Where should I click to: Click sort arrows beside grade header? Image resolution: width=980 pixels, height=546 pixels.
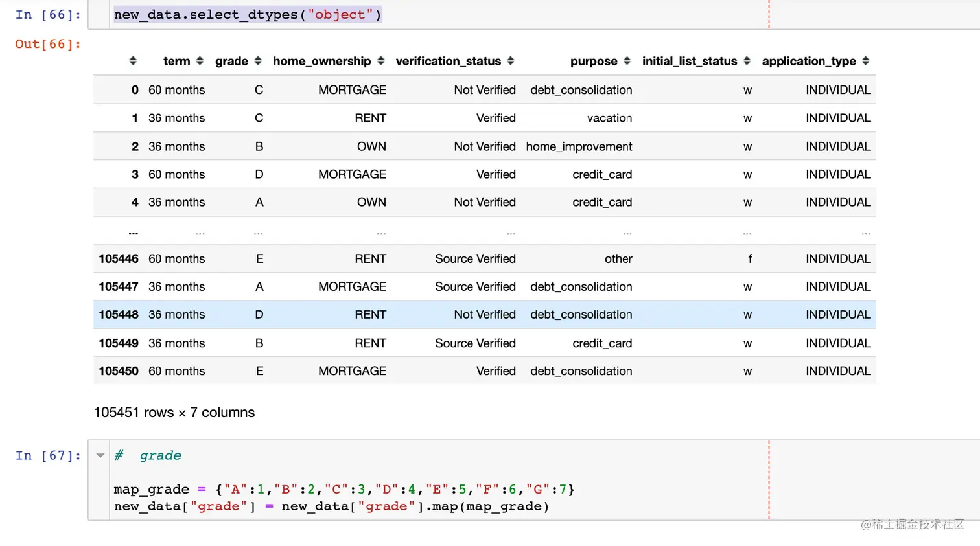(258, 61)
